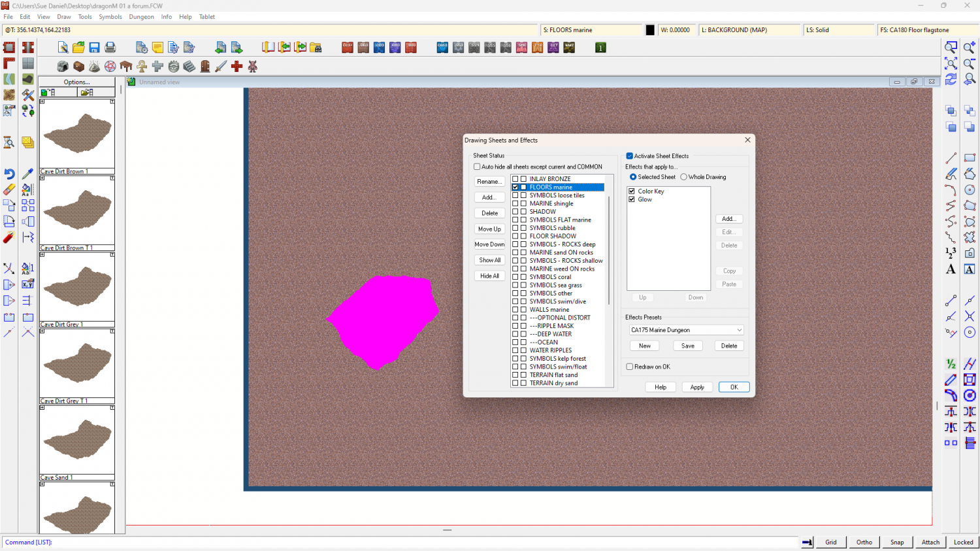Click the Move Up button

point(489,229)
